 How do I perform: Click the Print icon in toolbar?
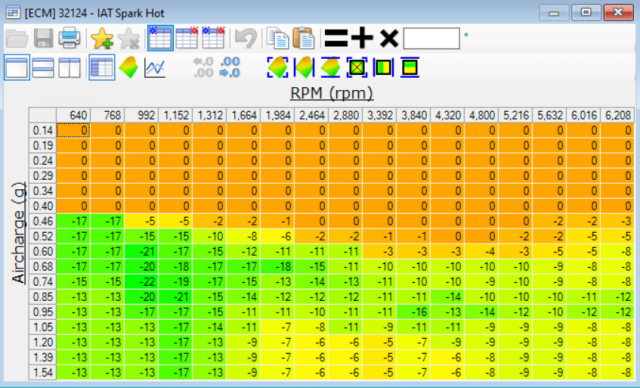69,38
